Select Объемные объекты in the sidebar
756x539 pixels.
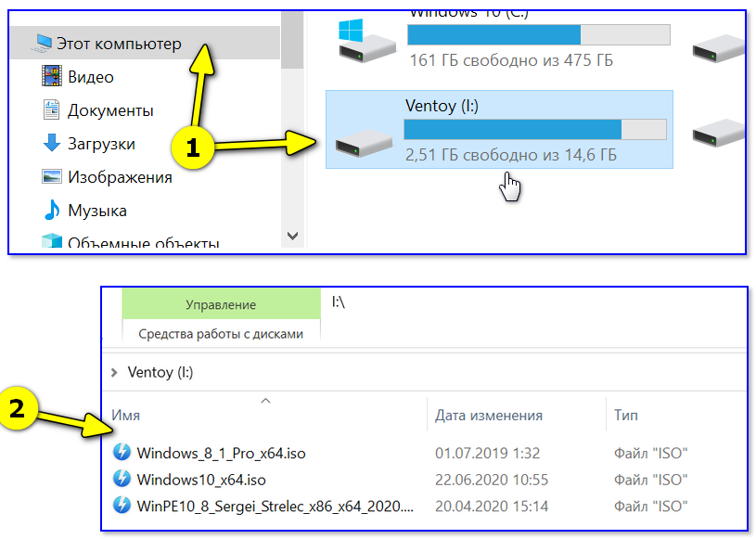point(143,244)
